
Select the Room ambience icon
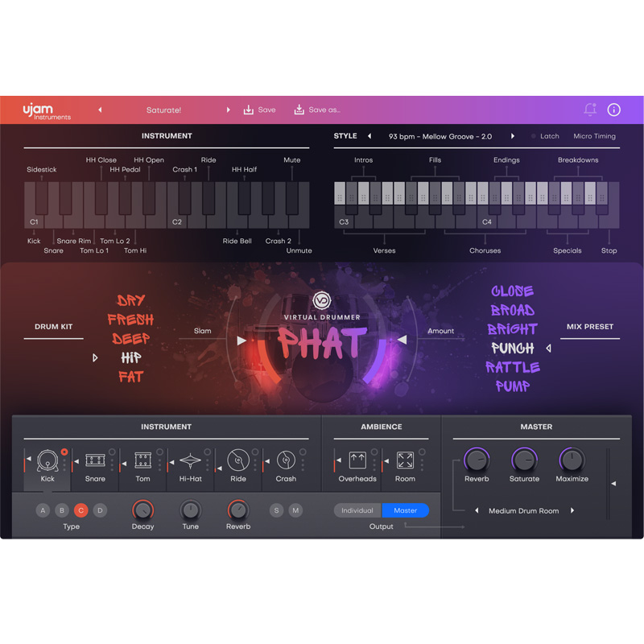[x=405, y=460]
